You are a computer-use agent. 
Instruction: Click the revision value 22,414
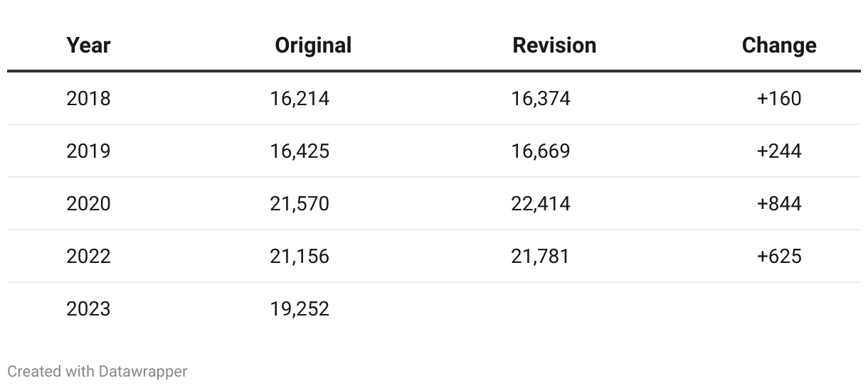tap(541, 203)
